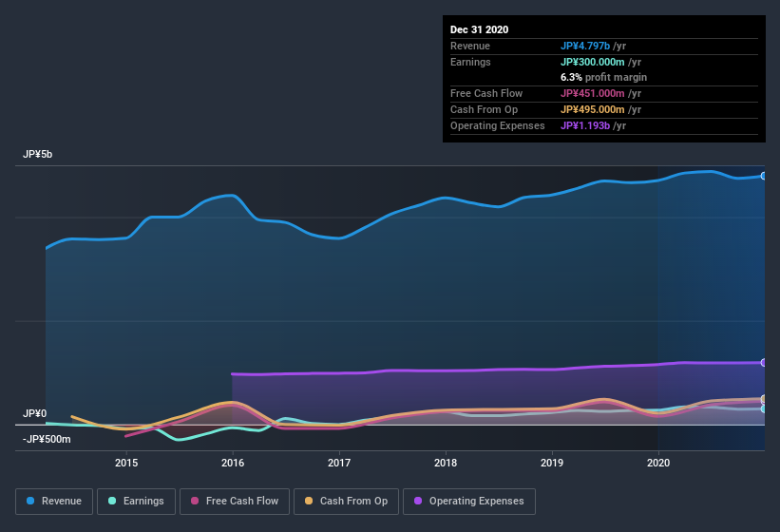The width and height of the screenshot is (780, 532).
Task: Toggle the Cash From Op legend button
Action: click(x=346, y=502)
